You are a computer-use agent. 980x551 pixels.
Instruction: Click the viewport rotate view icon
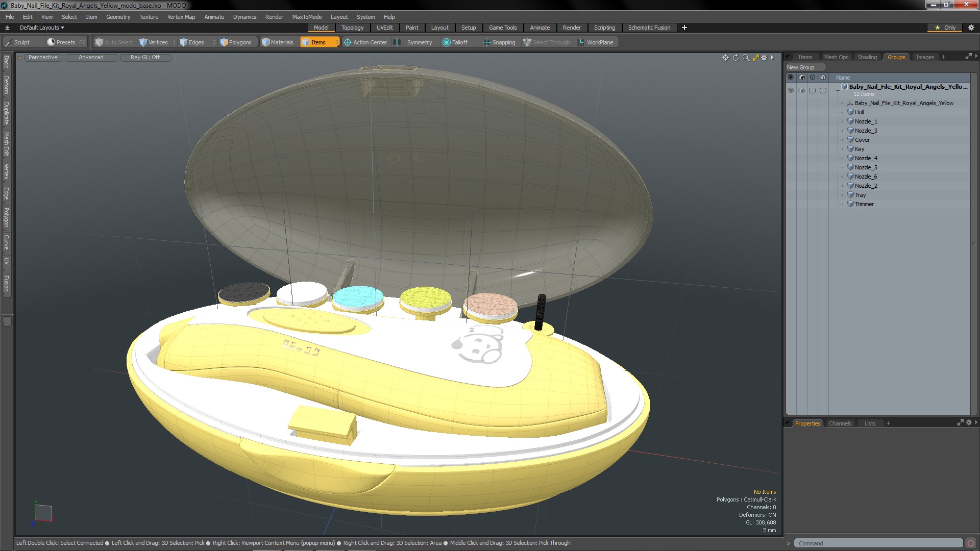pos(736,58)
